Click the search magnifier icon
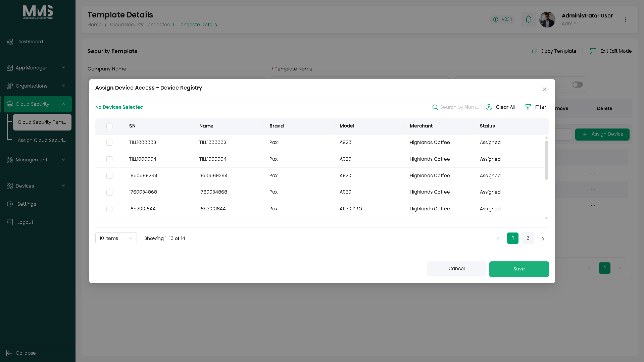 (x=435, y=107)
